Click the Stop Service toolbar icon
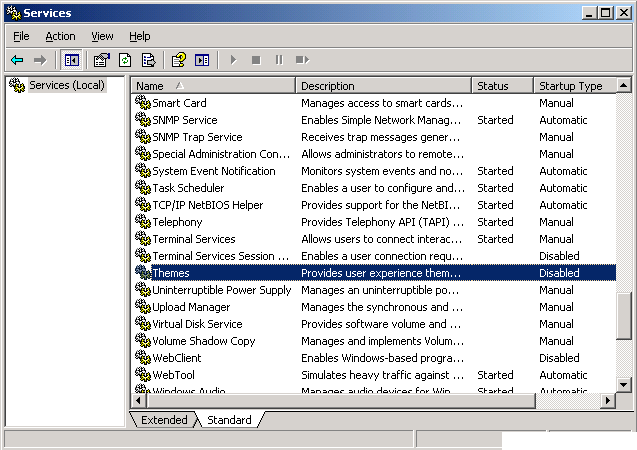This screenshot has width=637, height=450. [256, 60]
